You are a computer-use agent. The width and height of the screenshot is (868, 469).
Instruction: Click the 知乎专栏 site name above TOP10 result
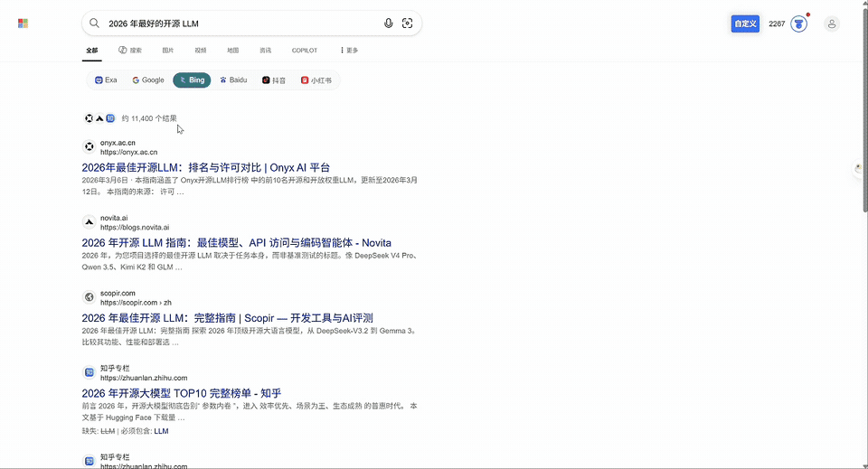115,369
